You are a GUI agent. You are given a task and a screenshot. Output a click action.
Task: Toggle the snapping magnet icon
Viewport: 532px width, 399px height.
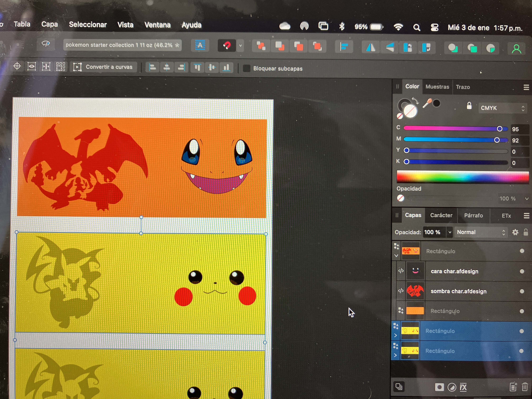tap(227, 46)
